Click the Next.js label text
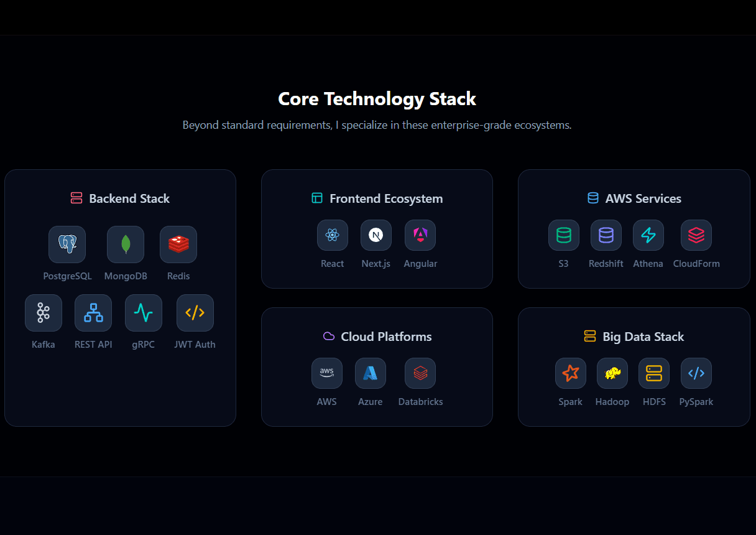This screenshot has width=756, height=535. click(x=376, y=264)
